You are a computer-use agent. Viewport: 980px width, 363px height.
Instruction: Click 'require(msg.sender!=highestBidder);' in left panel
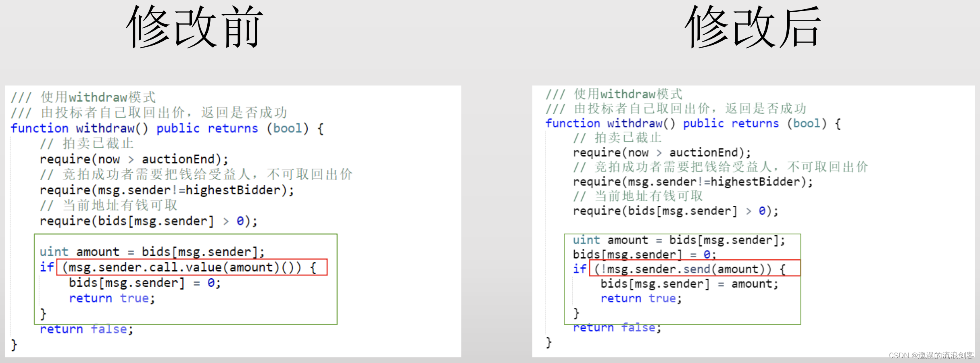click(167, 190)
